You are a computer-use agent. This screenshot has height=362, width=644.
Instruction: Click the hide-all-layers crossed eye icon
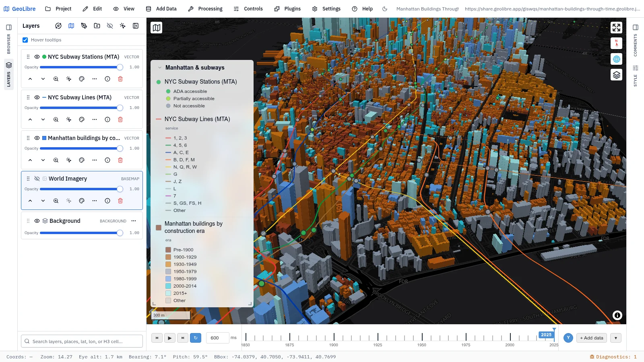[x=110, y=26]
